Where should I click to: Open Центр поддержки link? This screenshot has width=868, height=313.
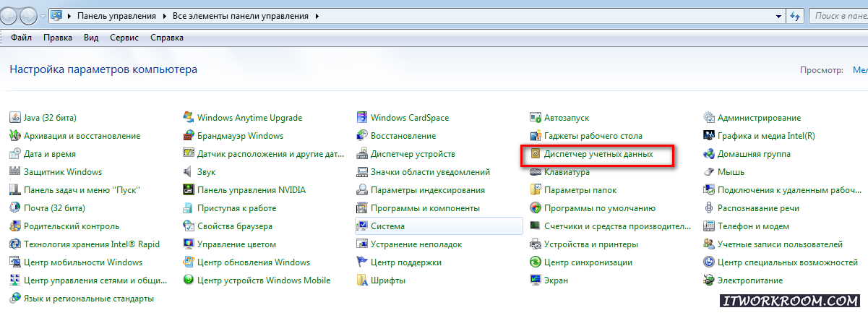pos(405,262)
